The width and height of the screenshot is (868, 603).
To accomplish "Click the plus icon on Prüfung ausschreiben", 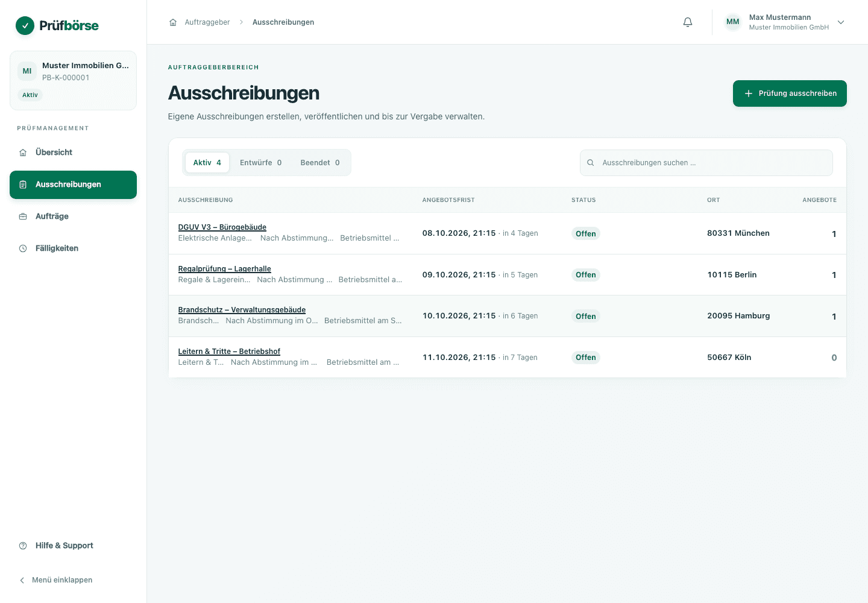I will point(749,93).
